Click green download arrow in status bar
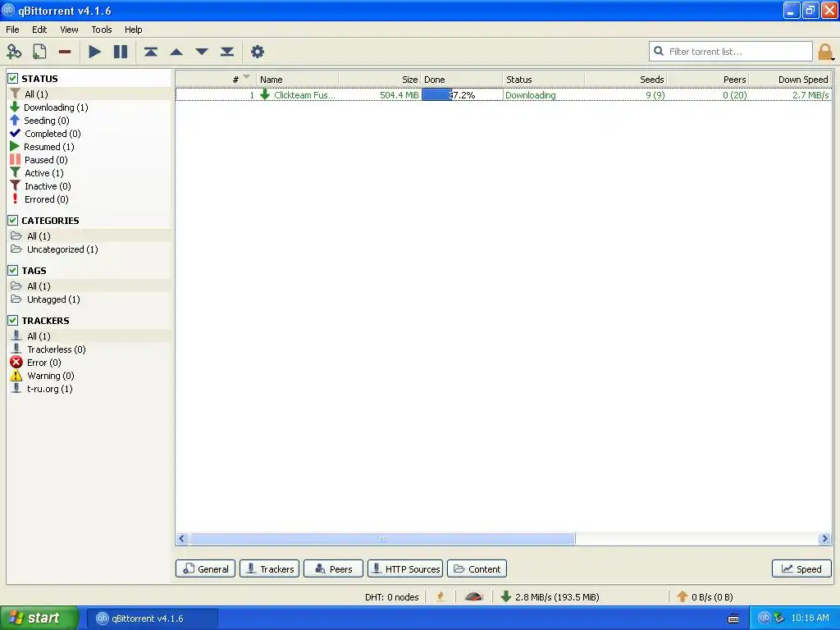This screenshot has height=630, width=840. [x=505, y=596]
